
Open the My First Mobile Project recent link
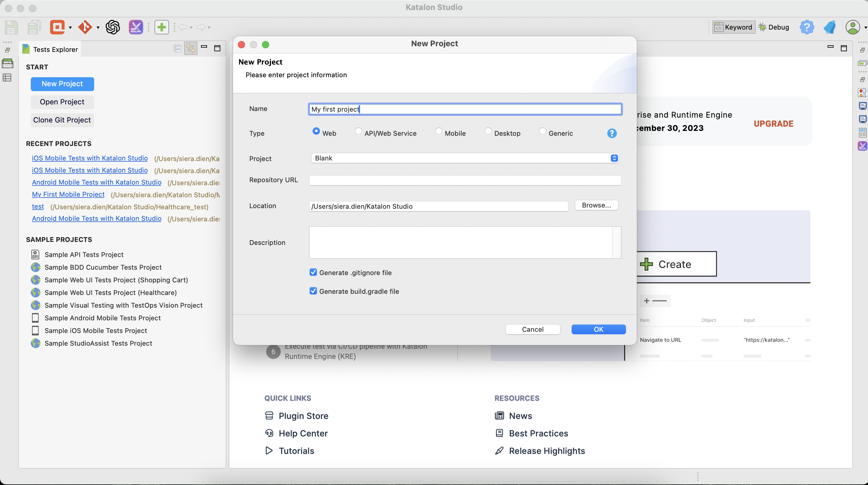pyautogui.click(x=69, y=194)
